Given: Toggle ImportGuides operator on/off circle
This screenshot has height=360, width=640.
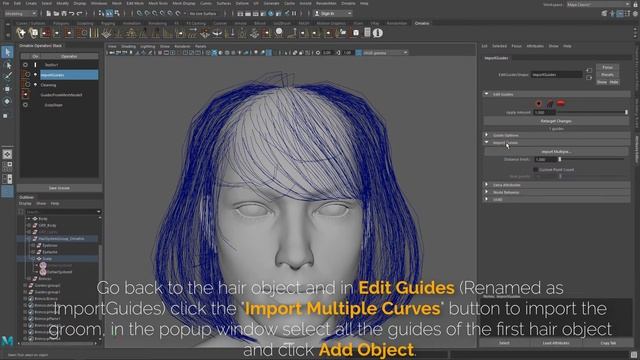Looking at the screenshot, I should pos(27,75).
